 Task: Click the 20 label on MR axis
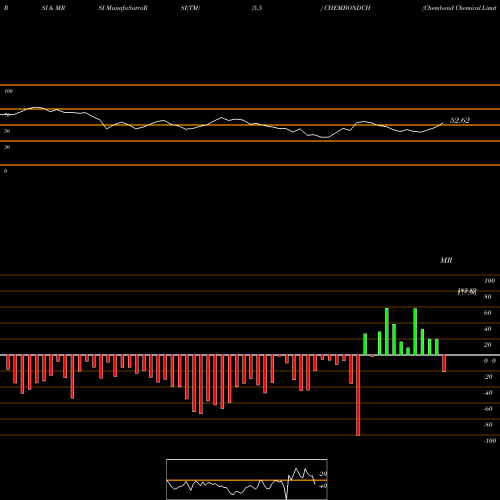[488, 345]
